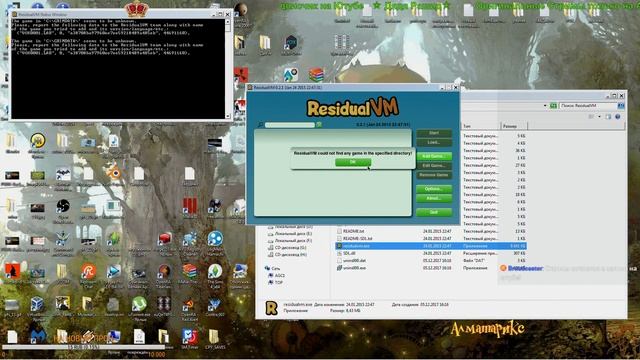This screenshot has width=640, height=360.
Task: Click the Malwarebytes desktop icon
Action: (x=37, y=336)
